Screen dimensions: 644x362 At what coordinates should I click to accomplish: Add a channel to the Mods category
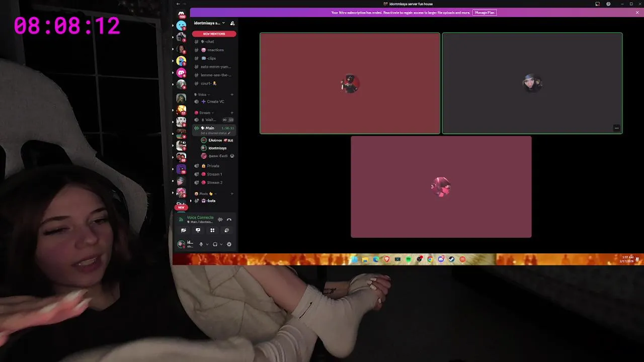(x=232, y=194)
